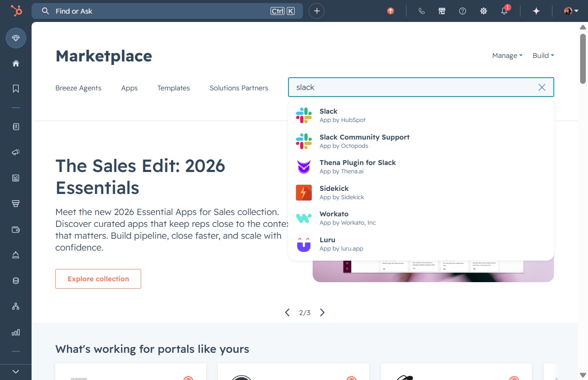
Task: Select Luru app result
Action: (x=421, y=244)
